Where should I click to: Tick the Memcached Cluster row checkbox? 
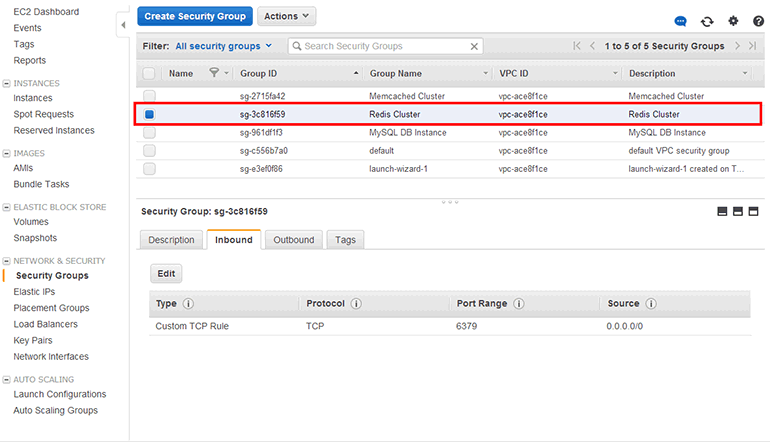[x=149, y=96]
